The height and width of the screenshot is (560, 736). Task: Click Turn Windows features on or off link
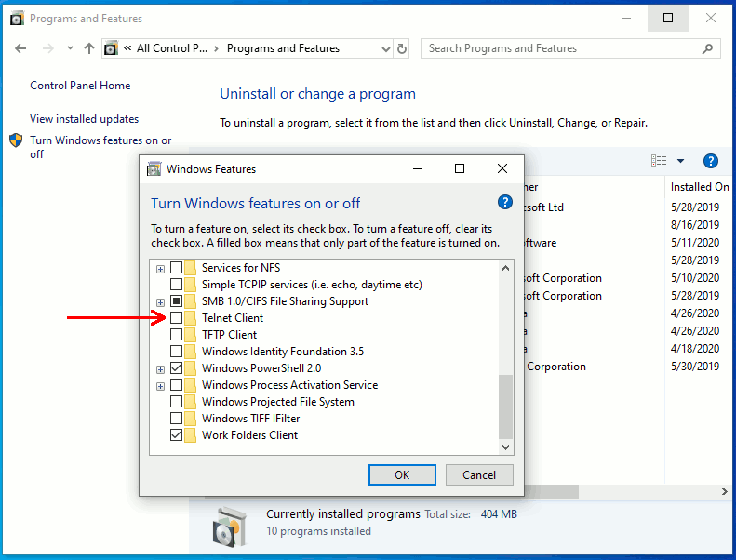100,147
